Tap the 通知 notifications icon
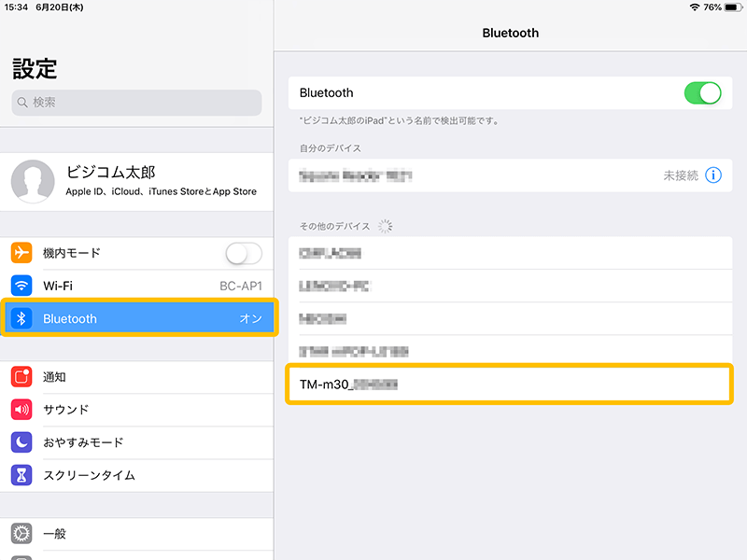Screen dimensions: 747x560 point(21,377)
